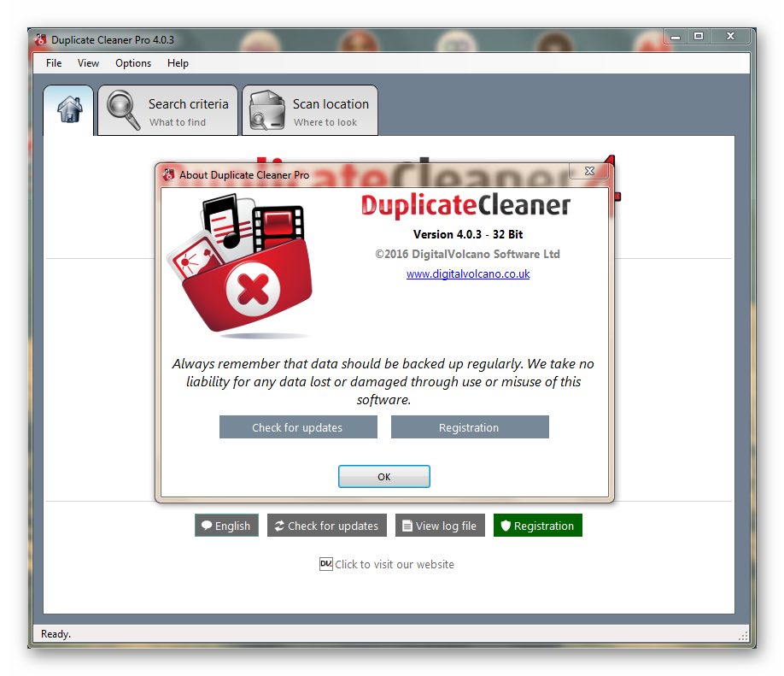The width and height of the screenshot is (784, 676).
Task: Click the ©2016 DigitalVolcano Software Ltd text
Action: click(467, 254)
